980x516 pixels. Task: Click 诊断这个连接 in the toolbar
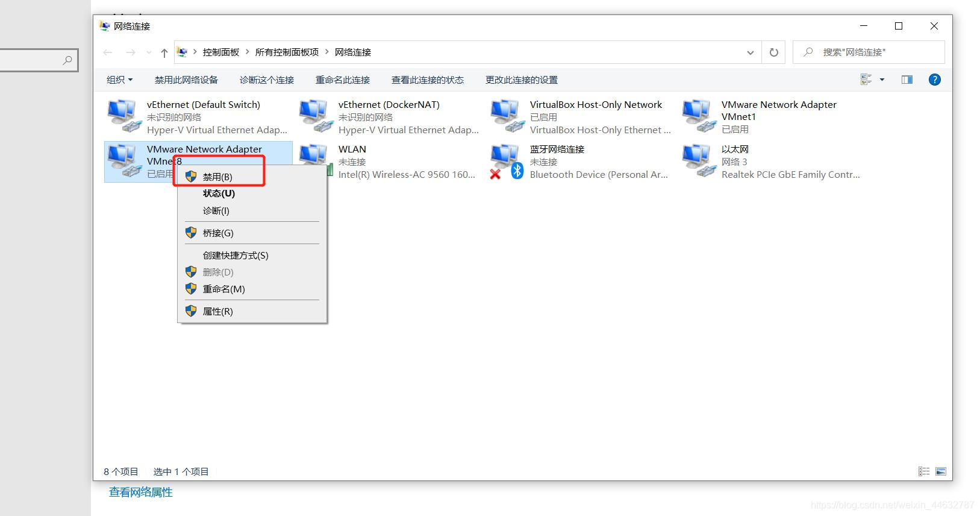point(267,80)
